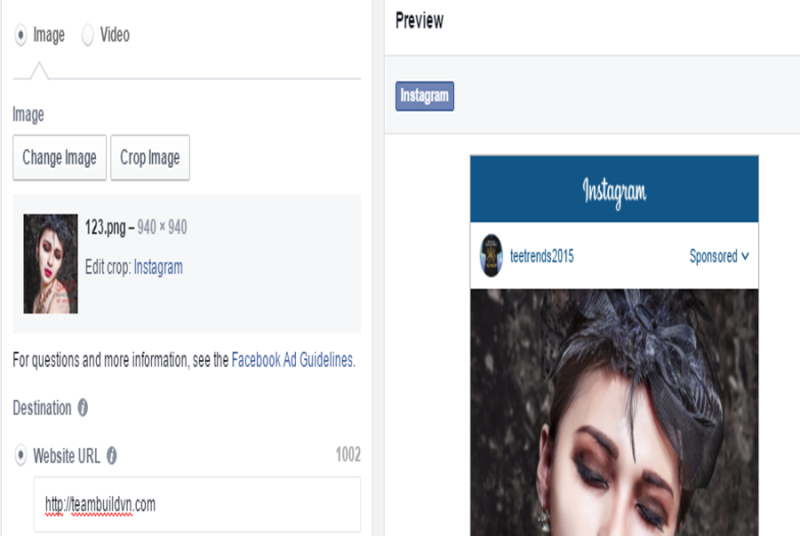Click the Destination info icon
This screenshot has height=536, width=800.
pos(83,407)
